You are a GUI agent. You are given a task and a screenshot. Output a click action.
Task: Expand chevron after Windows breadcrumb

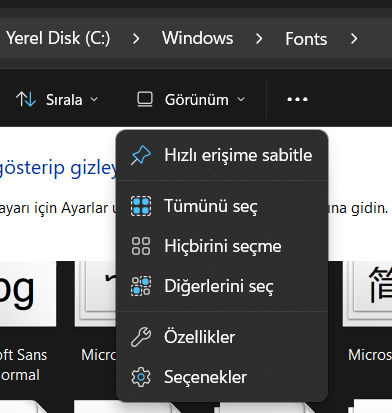point(259,39)
